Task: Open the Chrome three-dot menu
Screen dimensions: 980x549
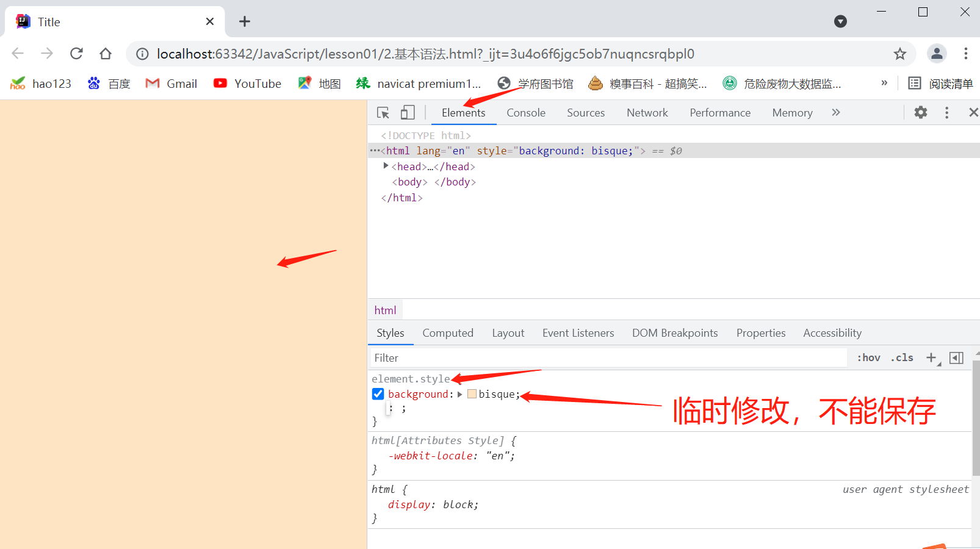Action: pos(966,54)
